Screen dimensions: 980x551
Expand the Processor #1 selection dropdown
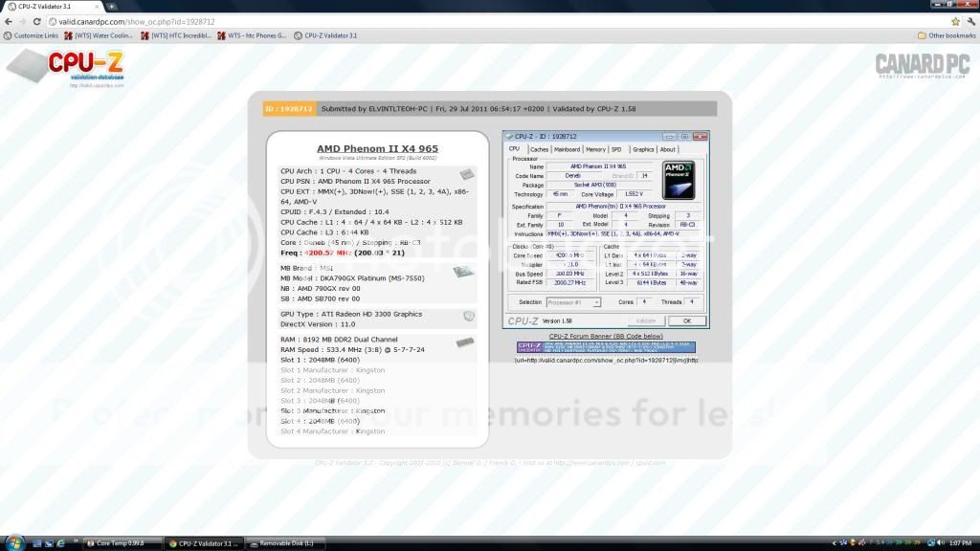[x=572, y=302]
